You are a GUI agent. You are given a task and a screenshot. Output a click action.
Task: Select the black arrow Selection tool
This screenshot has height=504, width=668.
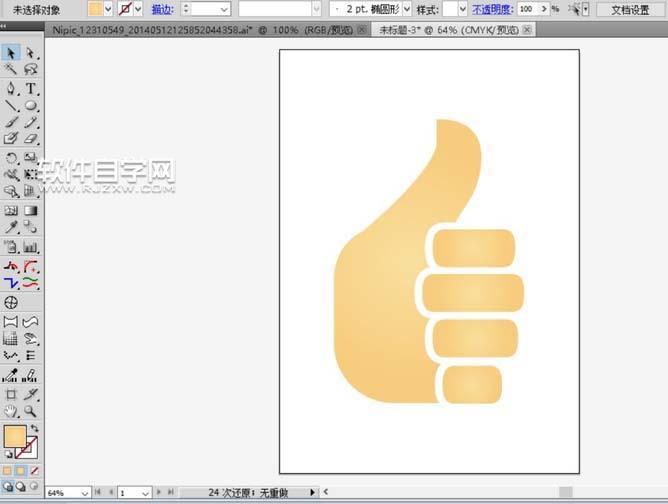click(11, 52)
